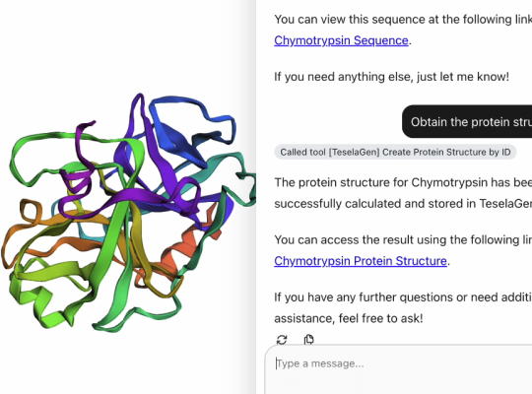Open the Chymotrypsin Sequence link
This screenshot has width=532, height=394.
point(341,40)
